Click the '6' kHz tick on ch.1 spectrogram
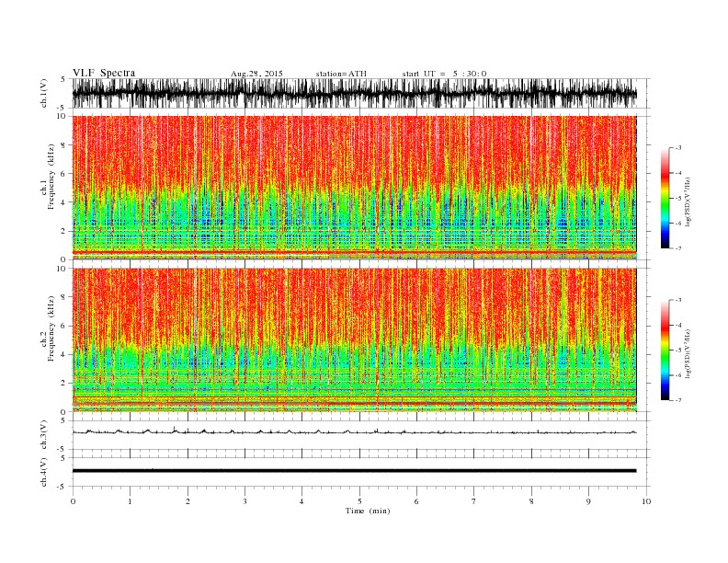 point(64,174)
